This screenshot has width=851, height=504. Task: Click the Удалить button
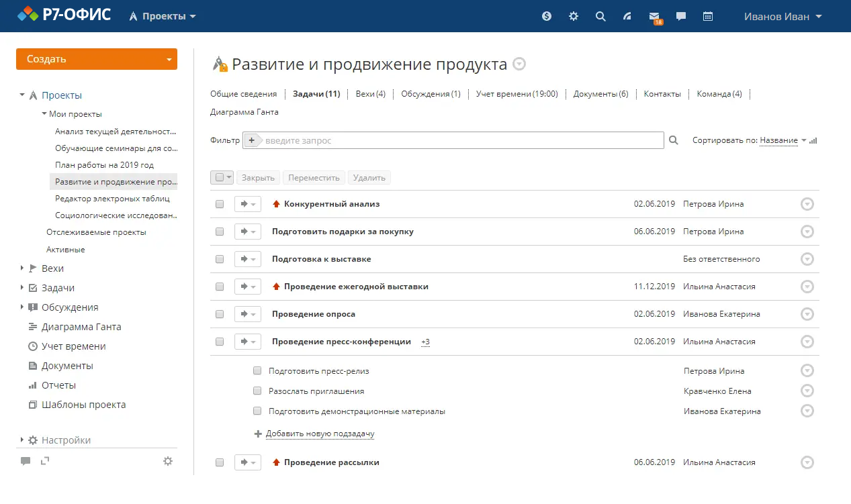point(368,177)
